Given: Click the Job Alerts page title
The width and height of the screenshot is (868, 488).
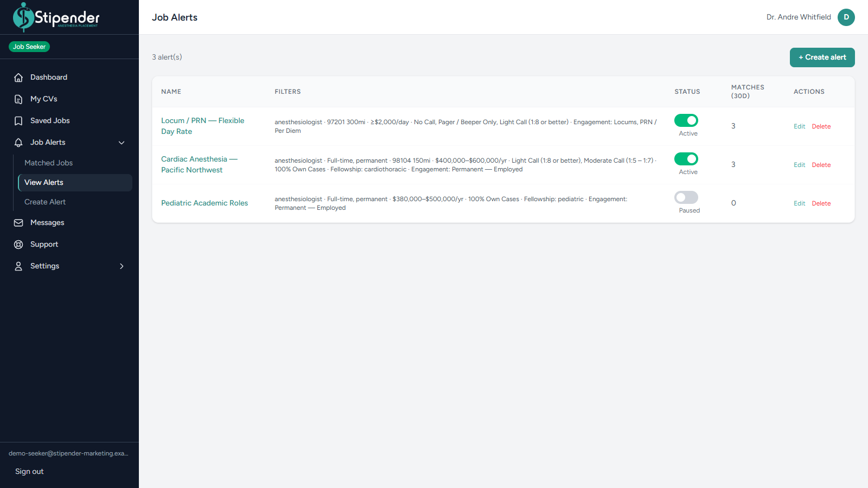Looking at the screenshot, I should pos(175,17).
